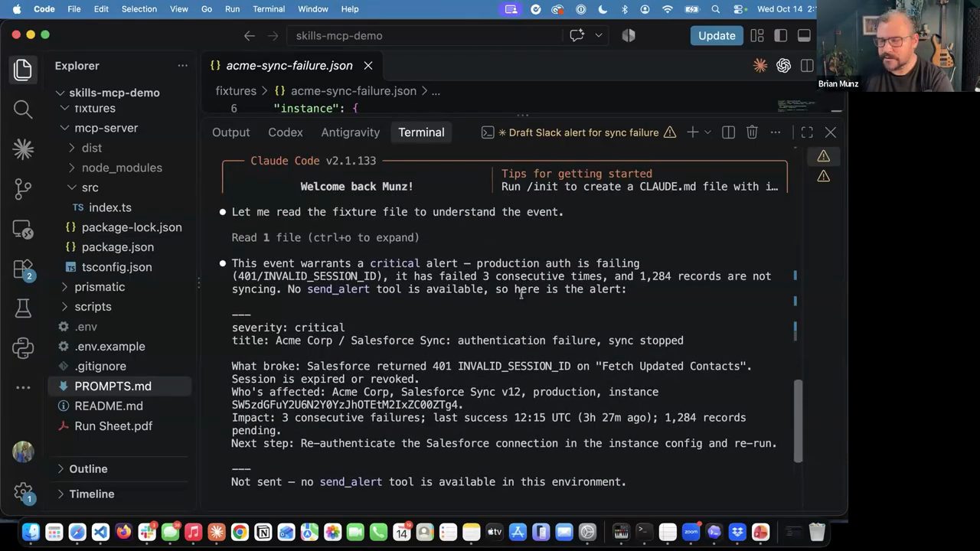
Task: Open the chat dropdown arrow in title bar
Action: coord(599,35)
